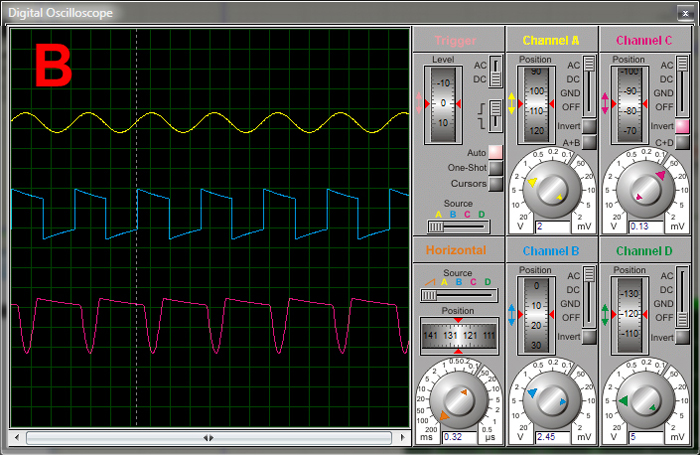Screen dimensions: 700x455
Task: Click the Horizontal Position thumbwheel
Action: (459, 336)
